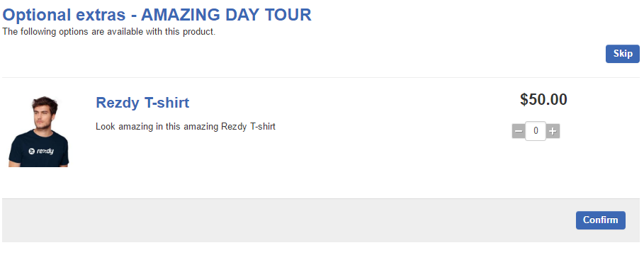Open the Rezdy T-shirt title link
Screen dimensions: 644x255
tap(142, 103)
